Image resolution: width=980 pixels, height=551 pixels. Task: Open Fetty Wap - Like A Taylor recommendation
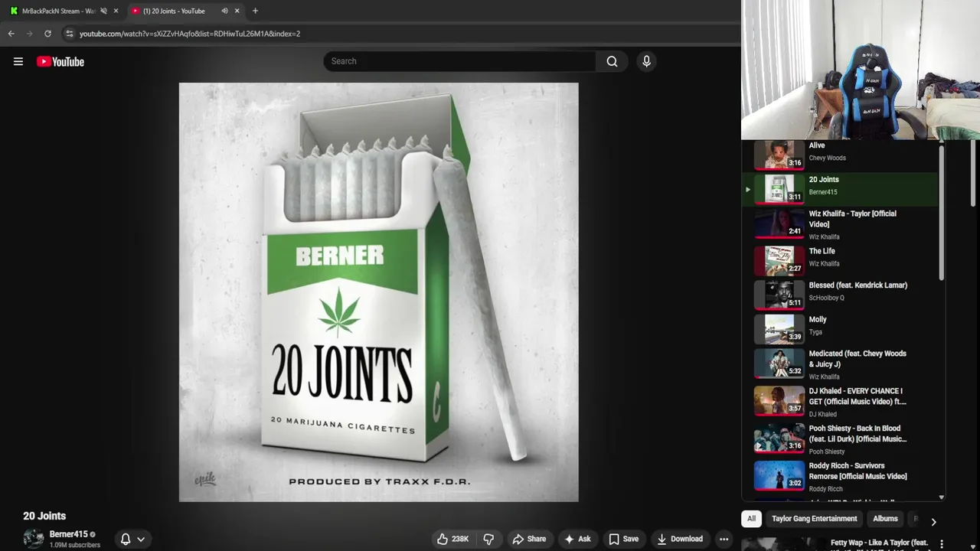[x=879, y=543]
